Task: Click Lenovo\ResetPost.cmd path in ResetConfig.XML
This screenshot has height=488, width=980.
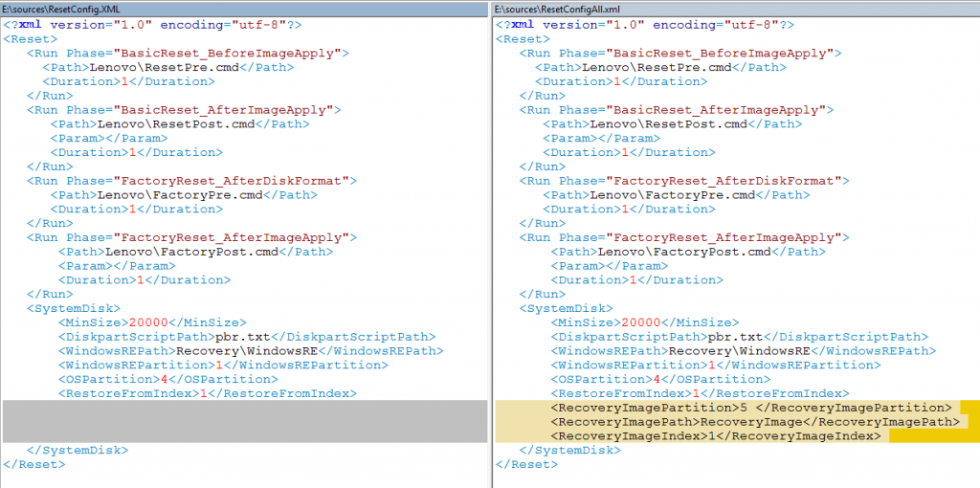Action: coord(180,123)
